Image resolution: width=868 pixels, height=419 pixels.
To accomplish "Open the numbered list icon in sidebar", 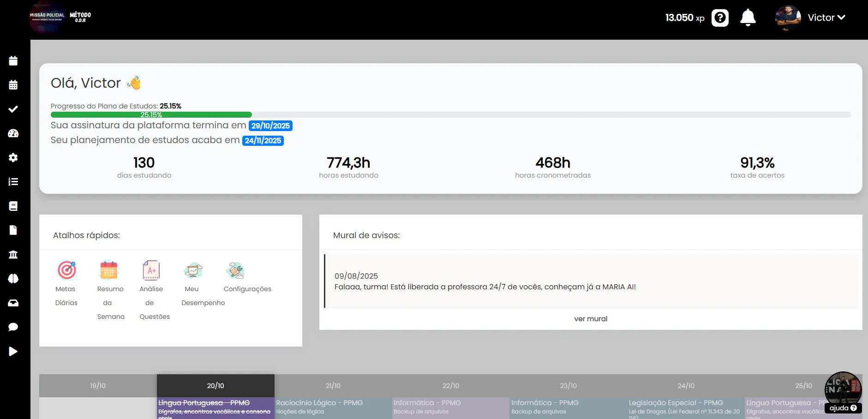I will (13, 182).
